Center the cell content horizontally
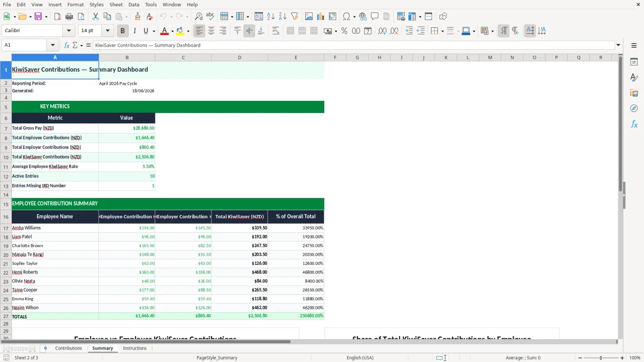 (x=211, y=31)
